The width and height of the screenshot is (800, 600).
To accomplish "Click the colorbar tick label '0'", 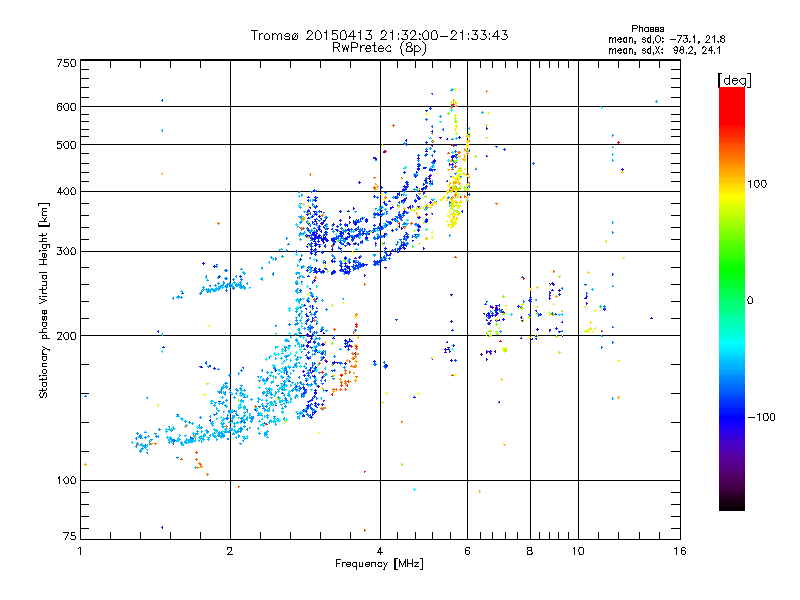I will 750,301.
